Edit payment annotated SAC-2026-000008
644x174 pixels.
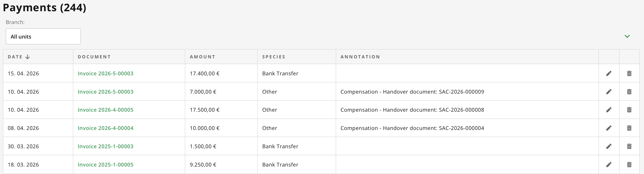pos(609,110)
